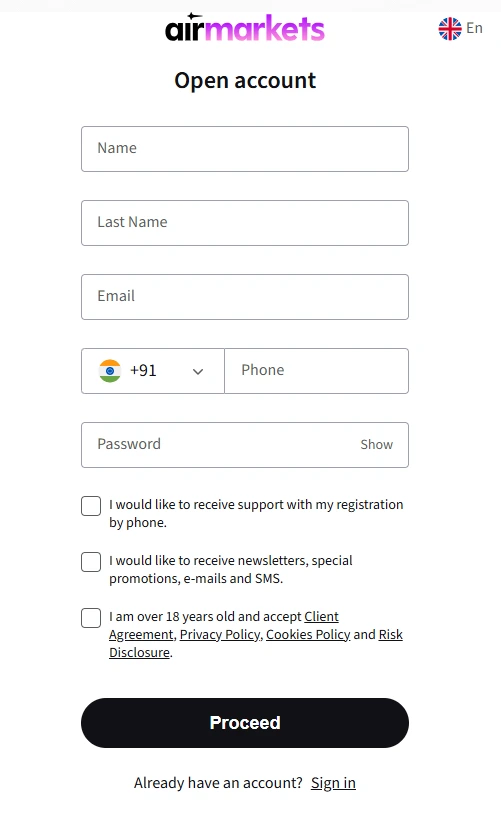The image size is (501, 813).
Task: Click the airmarkets logo
Action: click(x=245, y=28)
